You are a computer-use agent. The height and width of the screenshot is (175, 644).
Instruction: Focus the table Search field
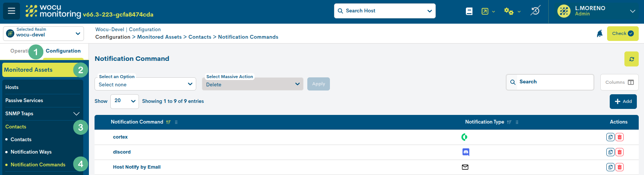(x=550, y=82)
